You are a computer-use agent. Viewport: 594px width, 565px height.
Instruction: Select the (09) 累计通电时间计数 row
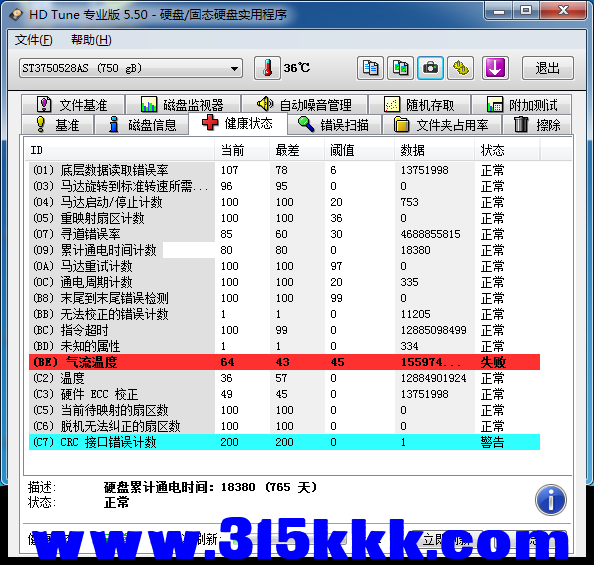[284, 250]
